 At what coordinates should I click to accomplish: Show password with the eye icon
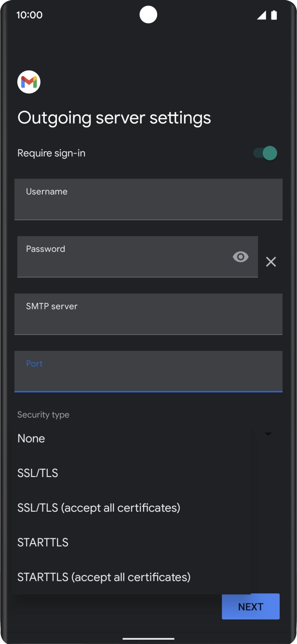240,257
